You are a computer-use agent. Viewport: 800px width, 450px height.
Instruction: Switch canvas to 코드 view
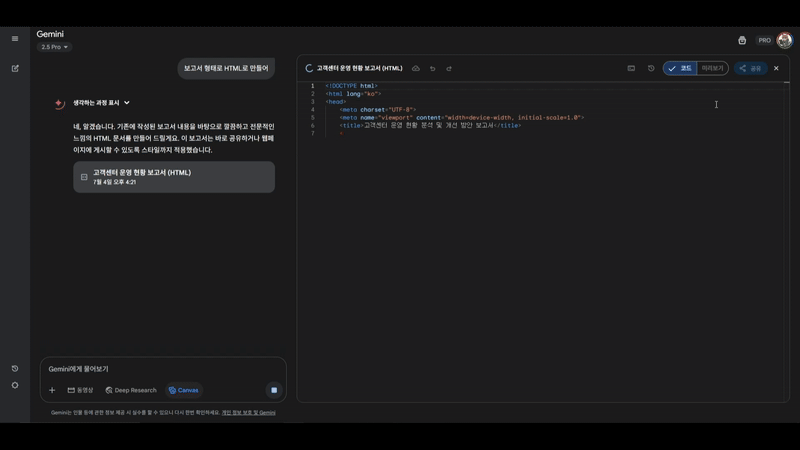pyautogui.click(x=680, y=69)
